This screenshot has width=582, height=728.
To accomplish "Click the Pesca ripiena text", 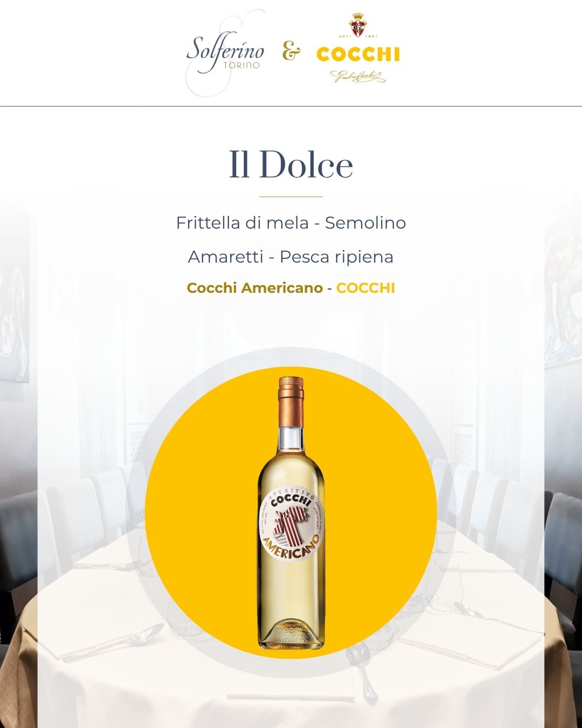I will [x=337, y=257].
